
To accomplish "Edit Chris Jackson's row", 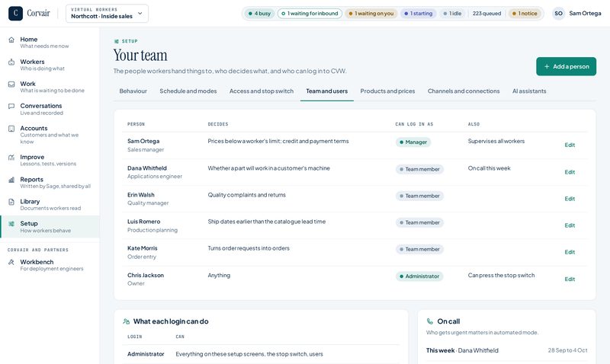I will coord(570,279).
